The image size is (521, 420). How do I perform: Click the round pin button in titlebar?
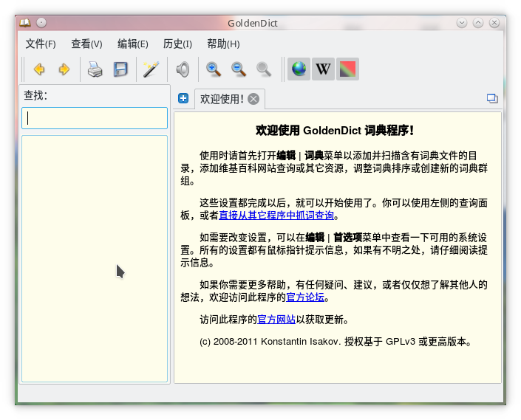pos(41,23)
